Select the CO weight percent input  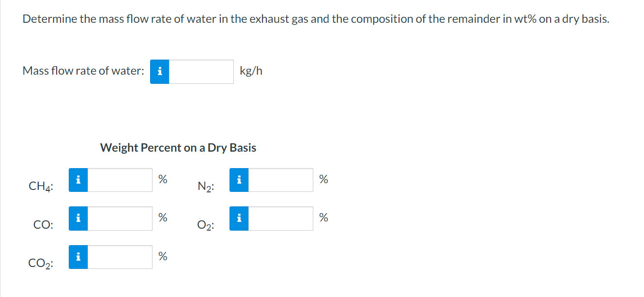pyautogui.click(x=120, y=219)
